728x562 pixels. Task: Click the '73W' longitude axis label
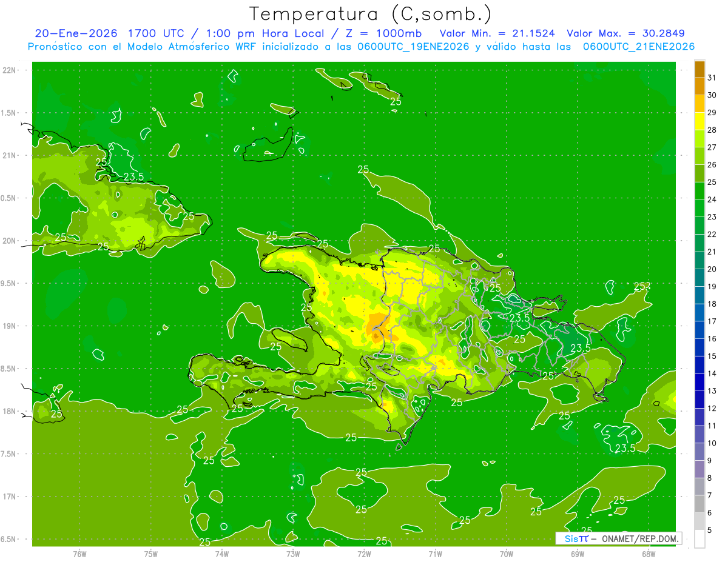tap(293, 554)
